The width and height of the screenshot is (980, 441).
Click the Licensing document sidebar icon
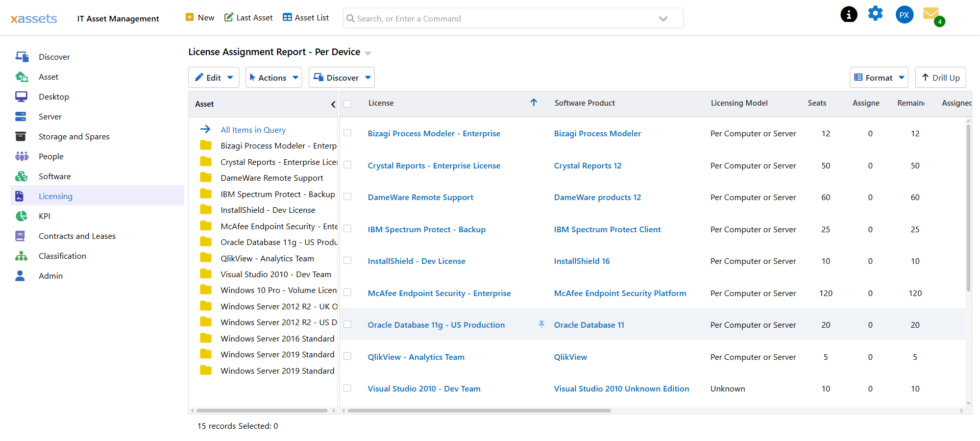coord(19,196)
